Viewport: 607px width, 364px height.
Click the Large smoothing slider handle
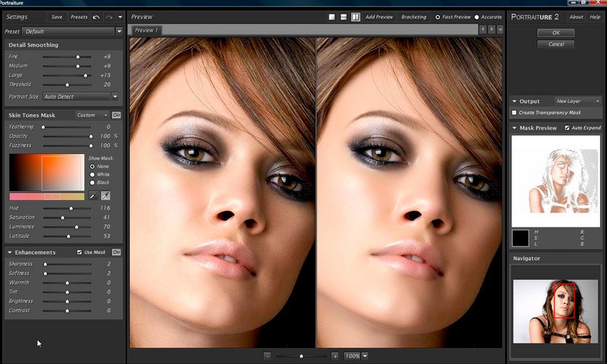[x=85, y=75]
